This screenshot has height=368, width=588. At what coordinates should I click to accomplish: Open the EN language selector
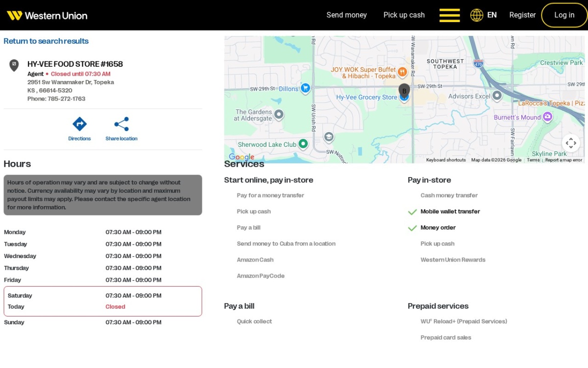(492, 15)
